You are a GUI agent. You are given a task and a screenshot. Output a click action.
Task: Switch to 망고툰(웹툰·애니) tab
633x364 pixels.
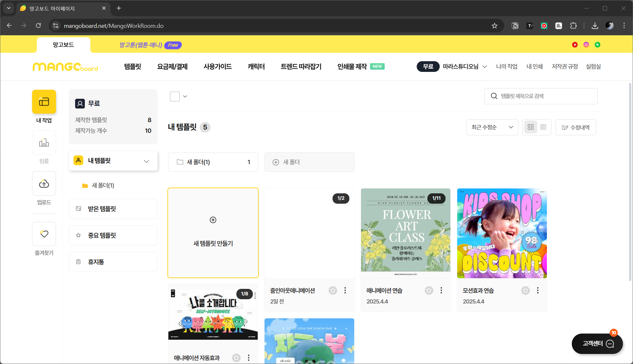pos(141,45)
